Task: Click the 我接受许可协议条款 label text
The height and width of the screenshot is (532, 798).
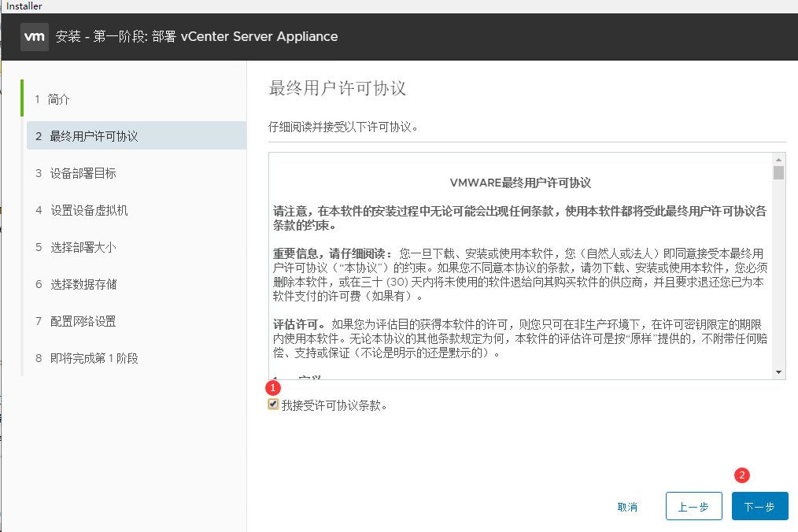Action: [x=334, y=405]
